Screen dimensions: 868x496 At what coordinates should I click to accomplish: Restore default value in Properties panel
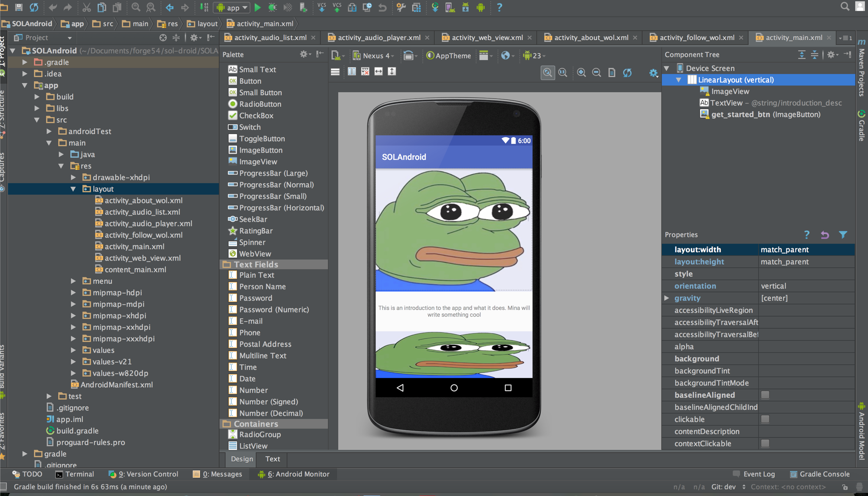[x=825, y=235]
